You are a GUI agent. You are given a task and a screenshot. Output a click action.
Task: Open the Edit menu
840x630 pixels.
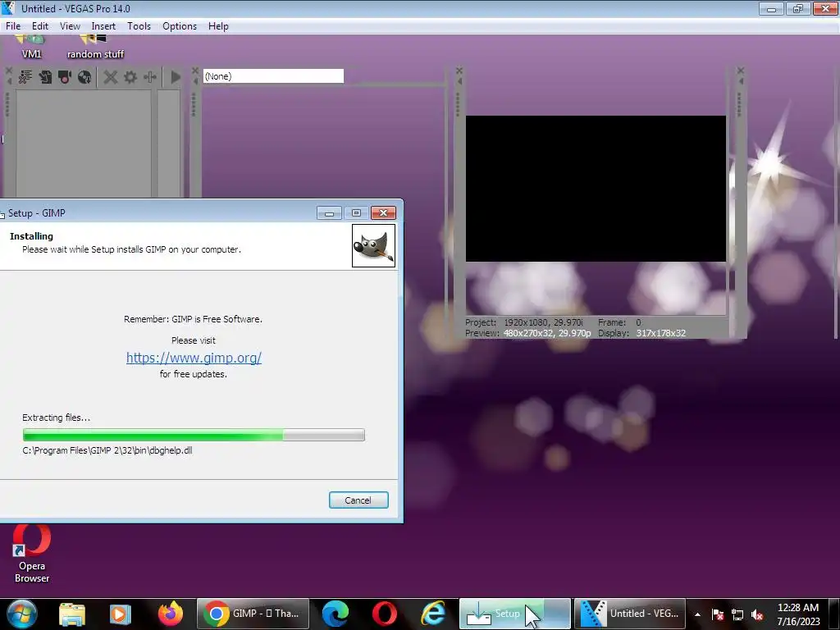[x=39, y=25]
